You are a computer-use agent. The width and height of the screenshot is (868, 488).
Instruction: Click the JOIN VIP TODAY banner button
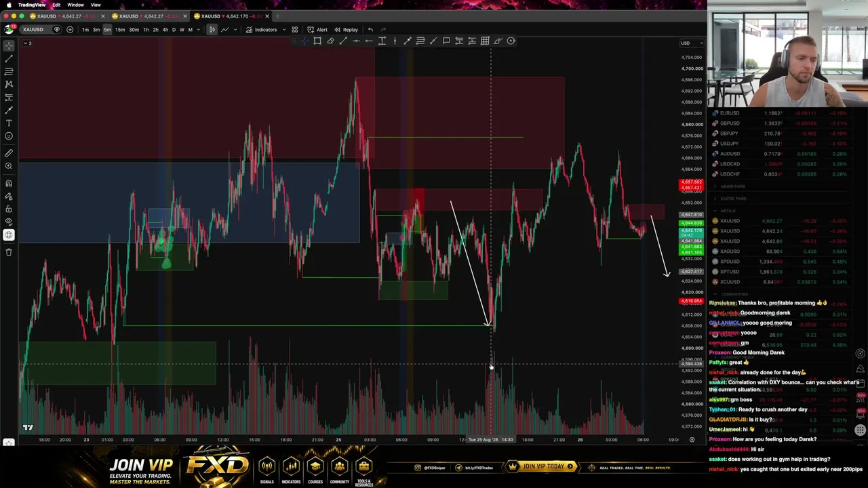pyautogui.click(x=542, y=466)
